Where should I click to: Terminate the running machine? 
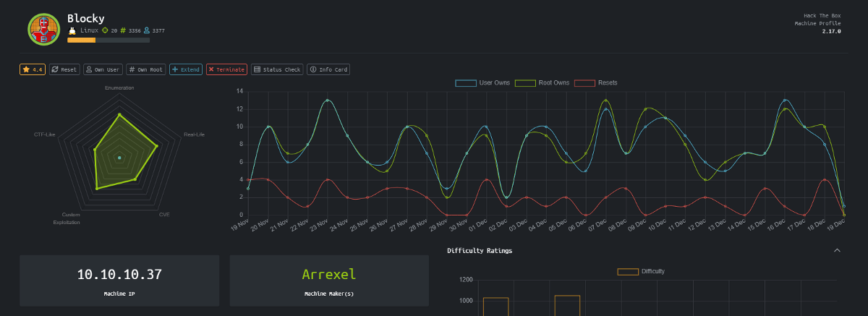(x=226, y=69)
